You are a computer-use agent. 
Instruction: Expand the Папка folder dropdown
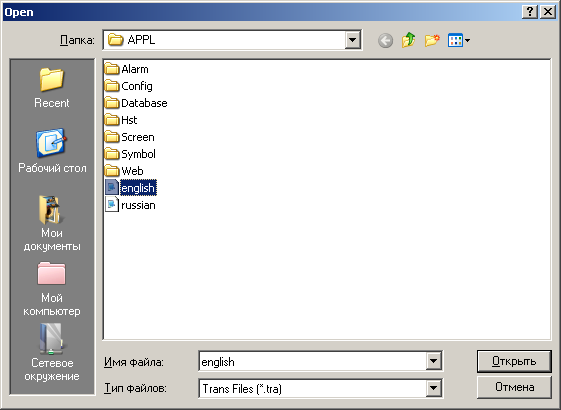(x=352, y=40)
